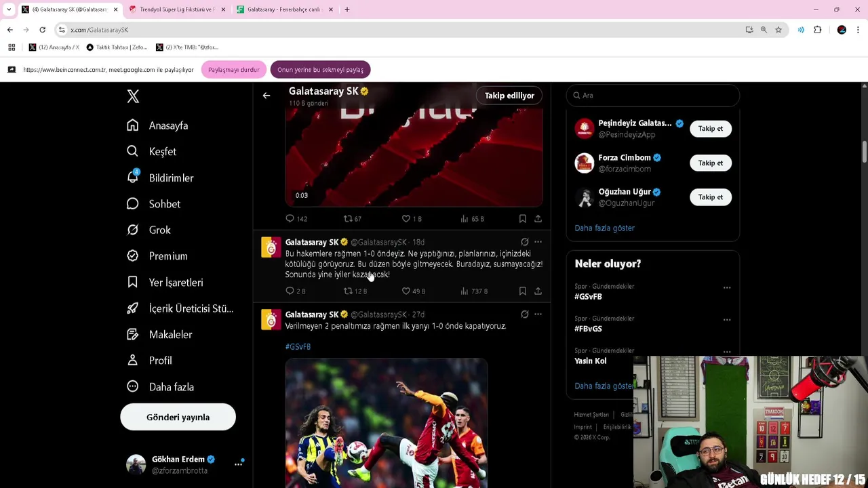The width and height of the screenshot is (868, 488).
Task: Follow Oğuzhan Uğur with Takip et
Action: 711,197
